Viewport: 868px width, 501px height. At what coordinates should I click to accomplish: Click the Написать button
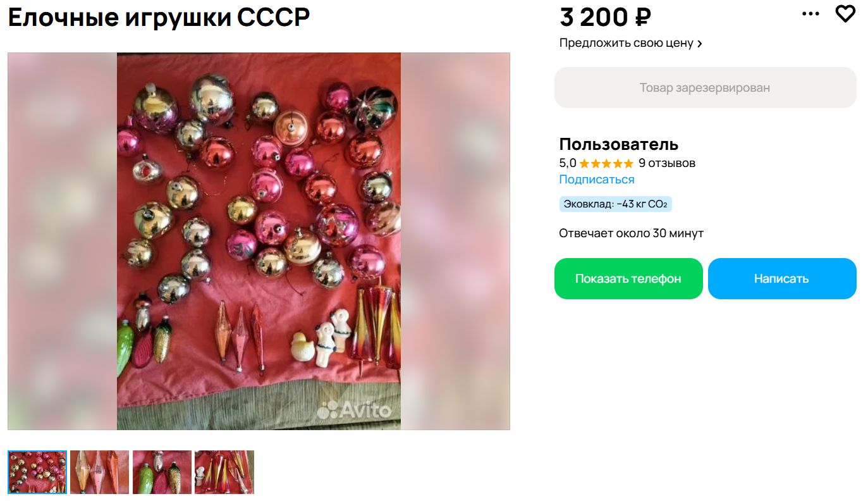(x=782, y=278)
